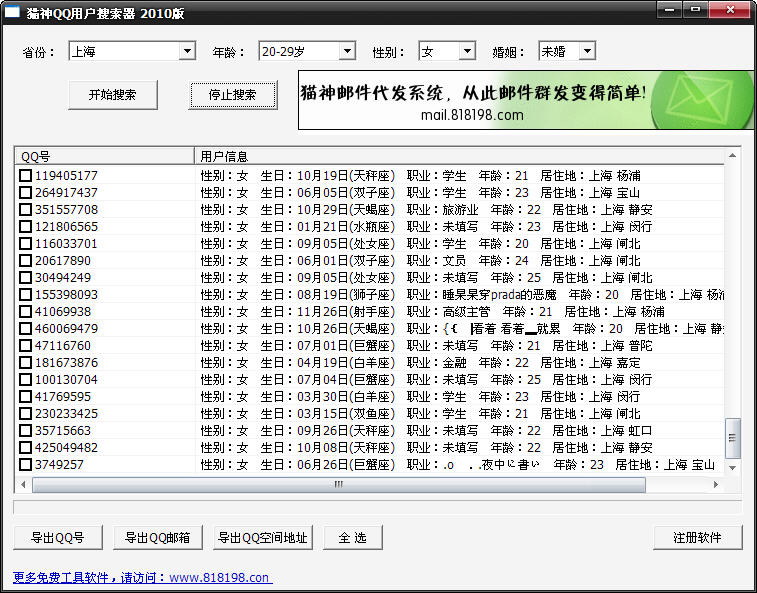Click row with 睡呆呆穿prada的恶魔
757x593 pixels.
[x=462, y=295]
